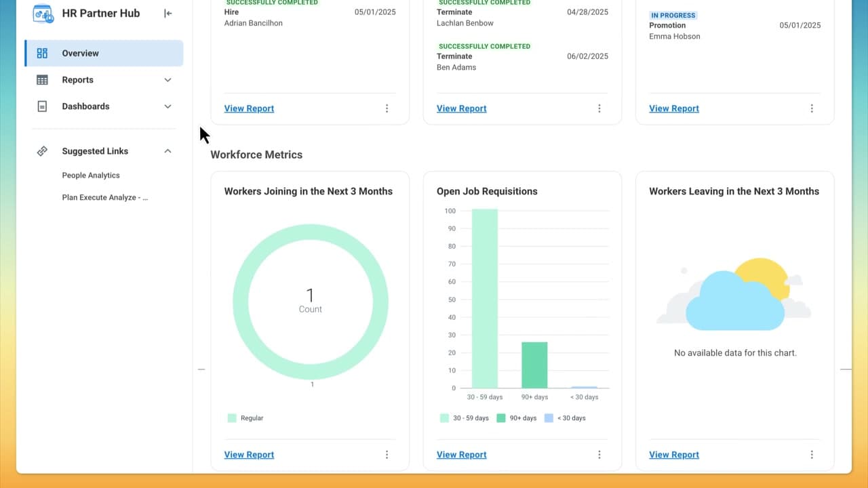Select Overview in the sidebar
Screen dimensions: 868x488
tap(104, 53)
